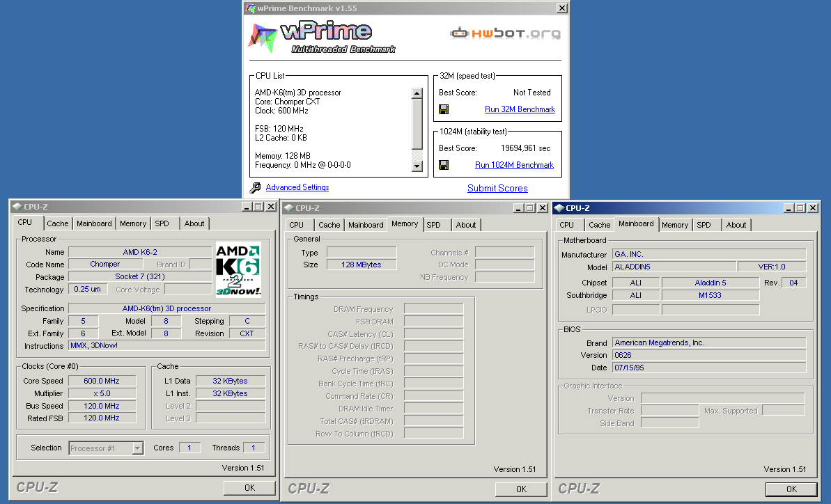Switch to Cache tab in right CPU-Z window
Viewport: 831px width, 504px height.
tap(600, 224)
